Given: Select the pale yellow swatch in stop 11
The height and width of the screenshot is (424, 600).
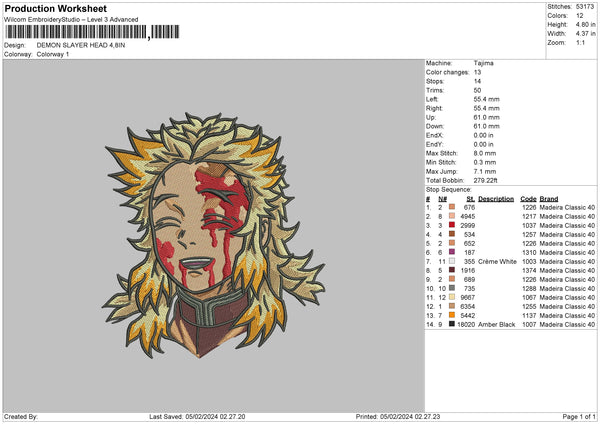Looking at the screenshot, I should [452, 297].
